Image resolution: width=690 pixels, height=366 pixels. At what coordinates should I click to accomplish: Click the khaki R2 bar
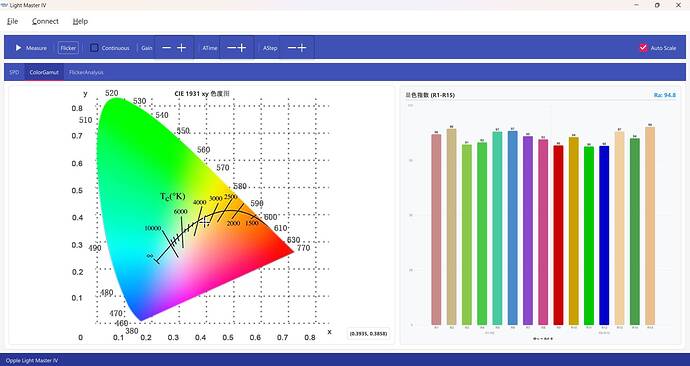tap(451, 227)
